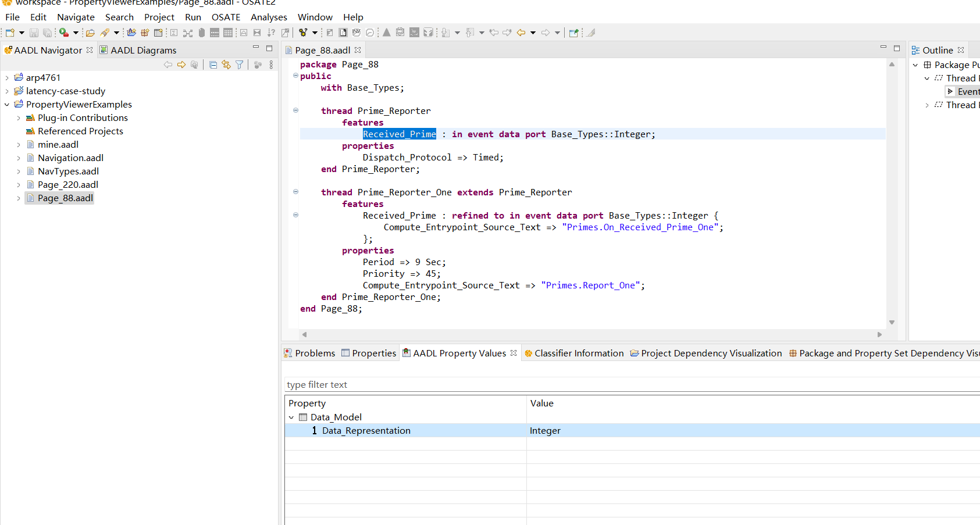Screen dimensions: 980x525
Task: Click the editor vertical scrollbar down arrow
Action: coord(892,322)
